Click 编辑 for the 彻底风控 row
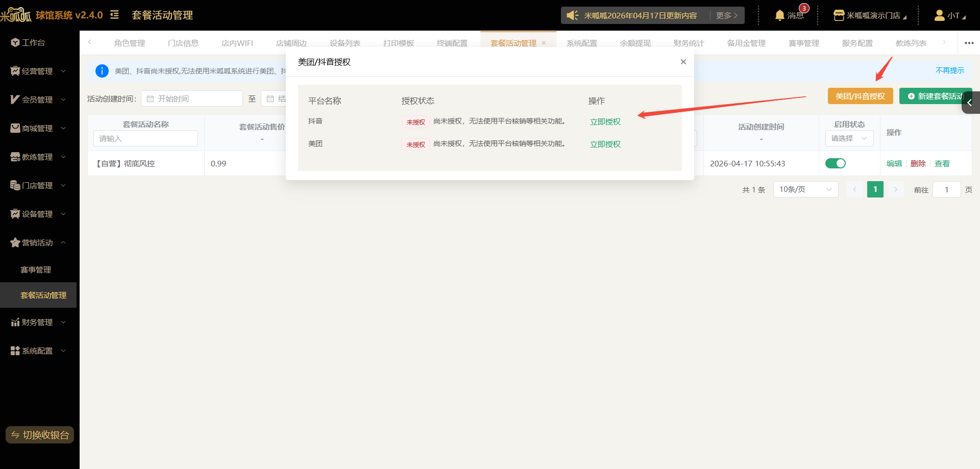The image size is (980, 469). pos(894,163)
